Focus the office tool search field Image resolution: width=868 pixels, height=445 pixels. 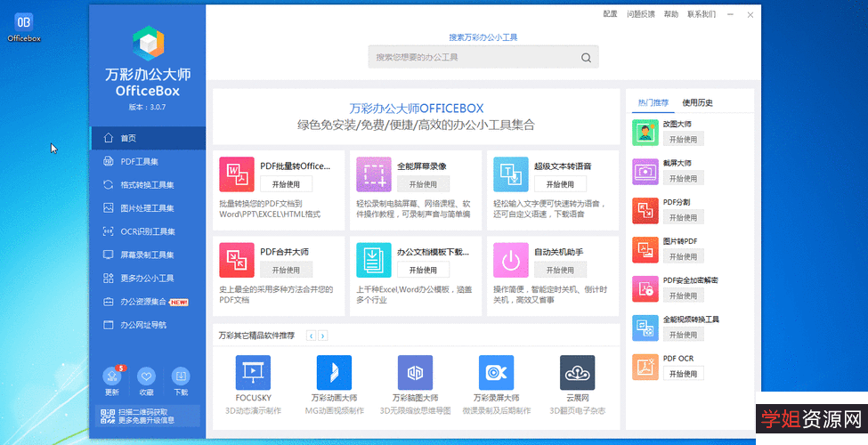483,57
